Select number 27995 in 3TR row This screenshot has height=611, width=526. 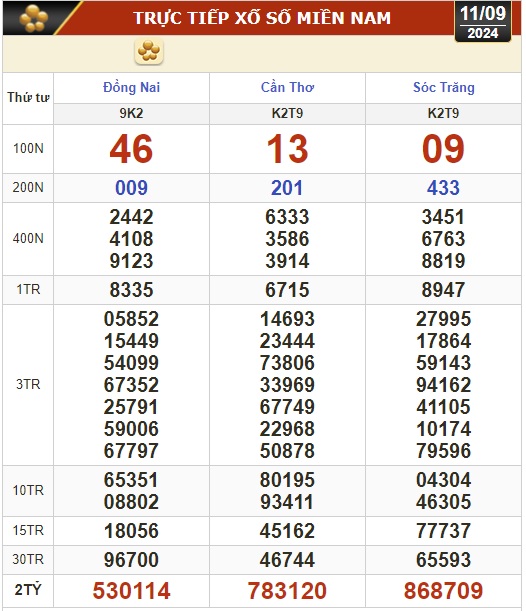(x=443, y=319)
